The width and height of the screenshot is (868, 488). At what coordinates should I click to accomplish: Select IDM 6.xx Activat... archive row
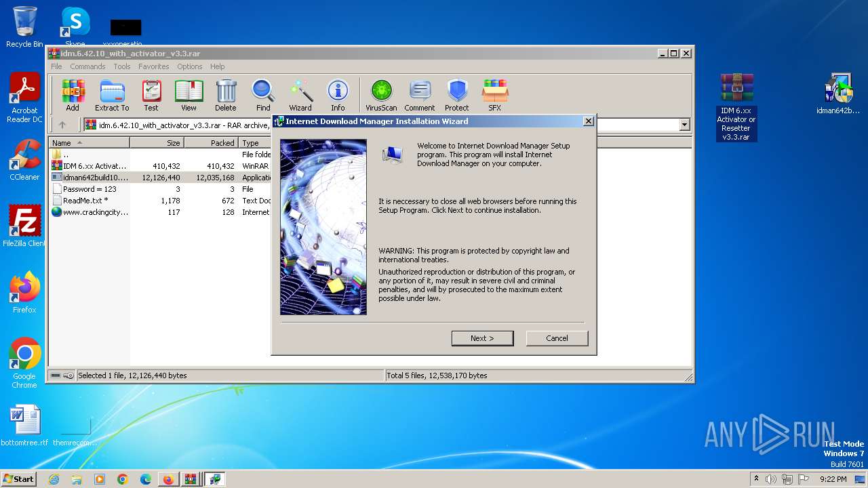[x=160, y=166]
